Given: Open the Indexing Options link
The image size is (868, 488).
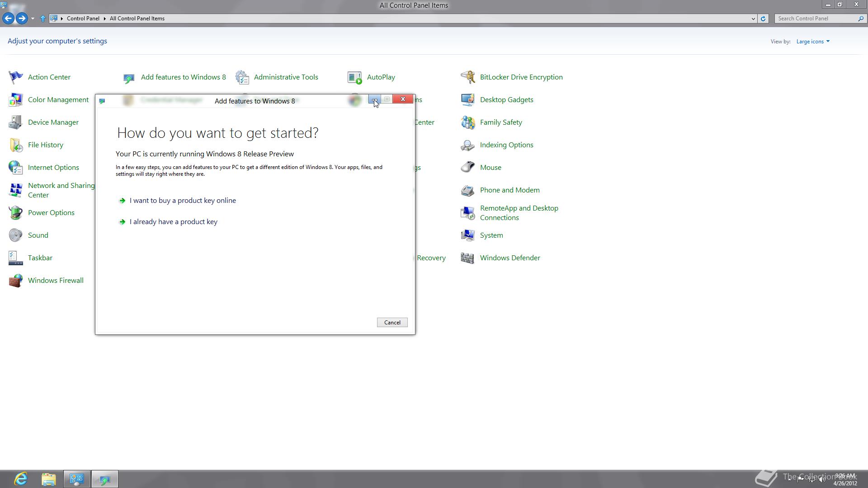Looking at the screenshot, I should 506,145.
